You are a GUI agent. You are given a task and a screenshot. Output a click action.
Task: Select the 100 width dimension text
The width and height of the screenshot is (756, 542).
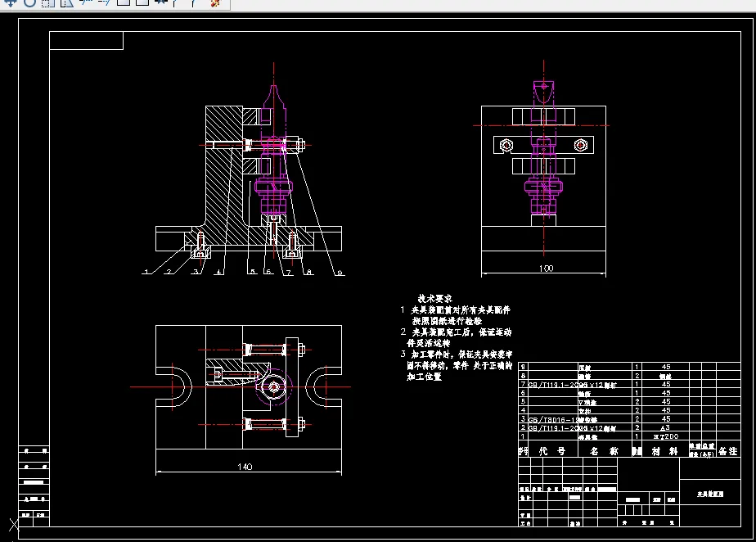pyautogui.click(x=546, y=269)
